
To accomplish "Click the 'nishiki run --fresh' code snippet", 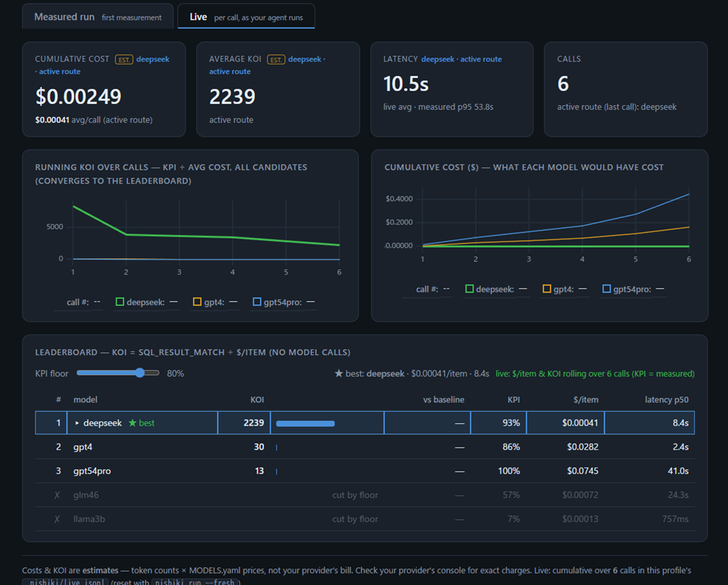I will tap(195, 582).
